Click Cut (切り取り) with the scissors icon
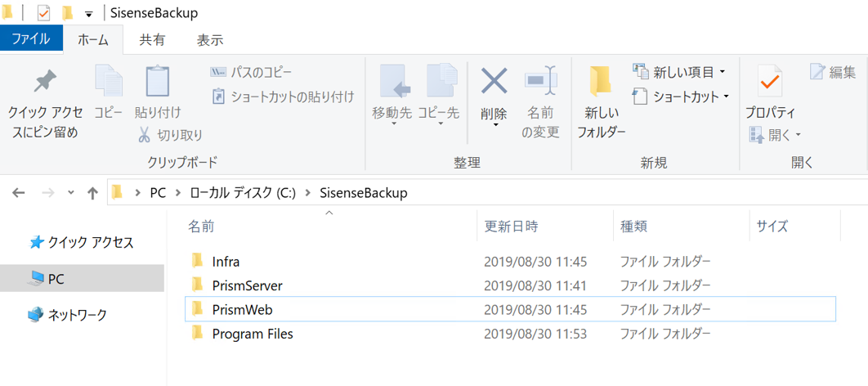The height and width of the screenshot is (386, 868). [x=170, y=135]
